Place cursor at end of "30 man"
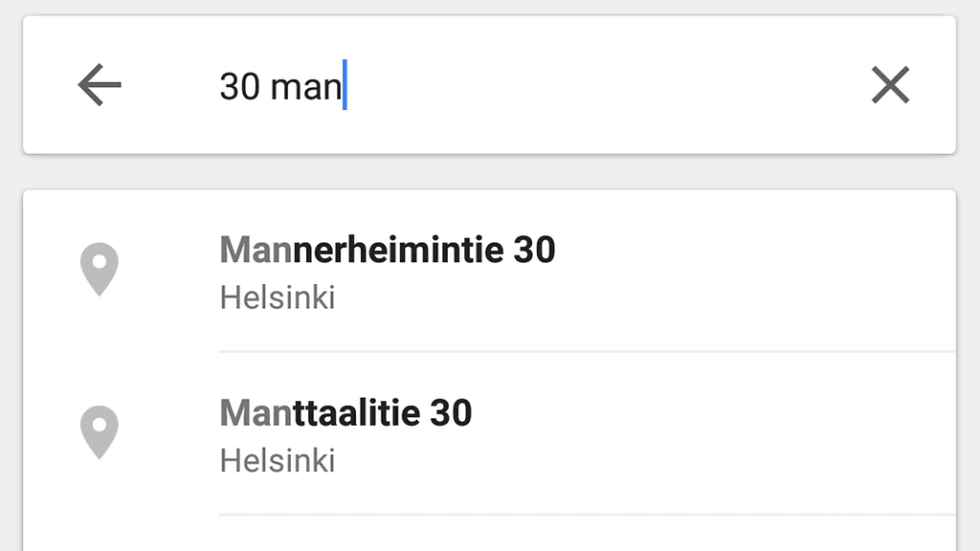 [345, 86]
